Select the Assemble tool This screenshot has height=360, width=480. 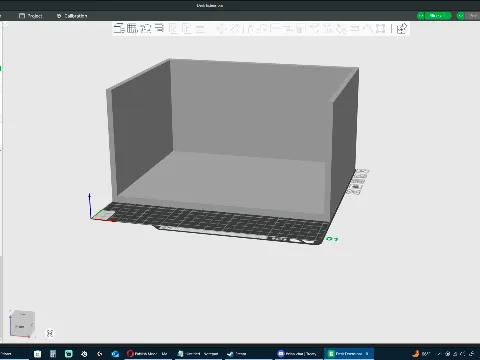(367, 29)
